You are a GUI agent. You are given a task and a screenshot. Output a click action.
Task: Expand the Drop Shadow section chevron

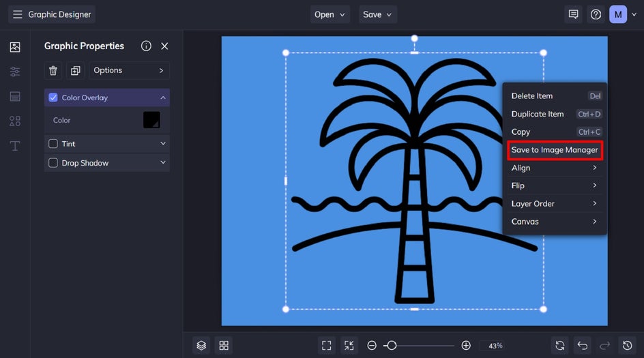pyautogui.click(x=163, y=163)
